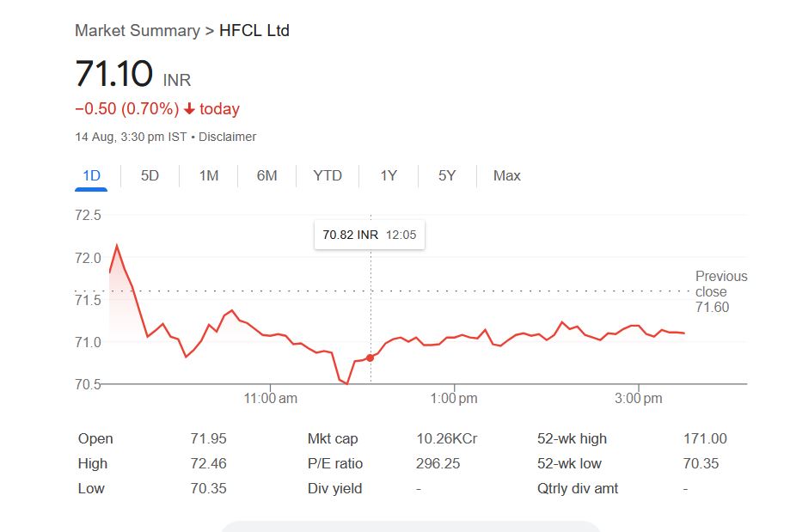Click the 3:00 pm axis label
Viewport: 790px width, 532px height.
point(638,399)
